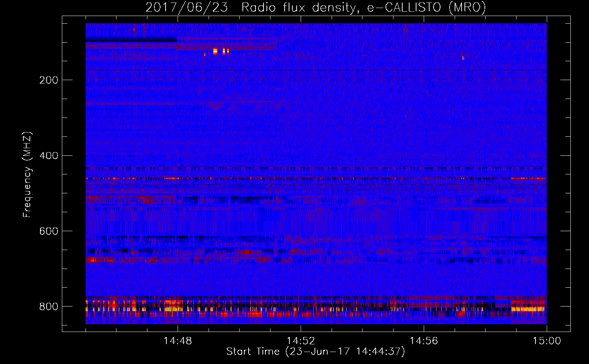Click the bright white-yellow burst near 14:49
The width and height of the screenshot is (589, 364).
215,51
